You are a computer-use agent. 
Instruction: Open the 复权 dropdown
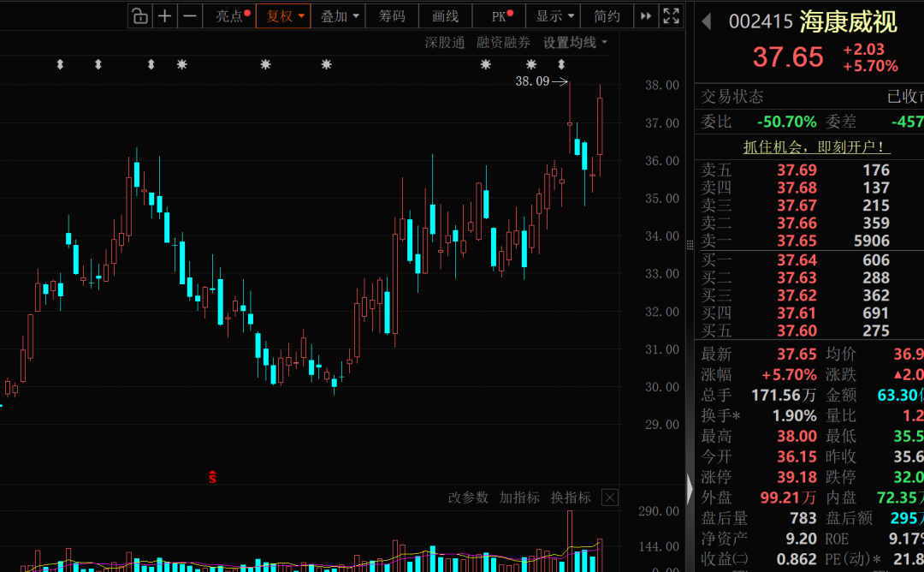[283, 16]
